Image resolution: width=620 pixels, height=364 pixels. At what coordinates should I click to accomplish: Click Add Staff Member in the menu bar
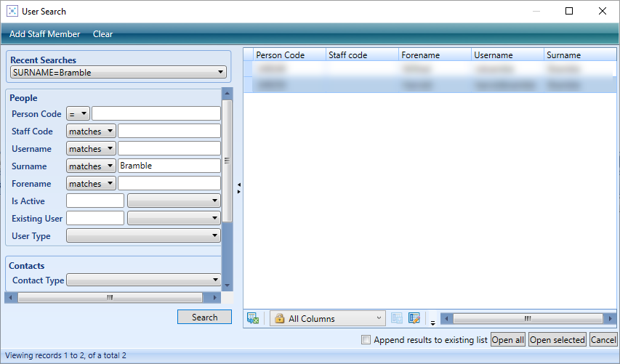tap(44, 34)
